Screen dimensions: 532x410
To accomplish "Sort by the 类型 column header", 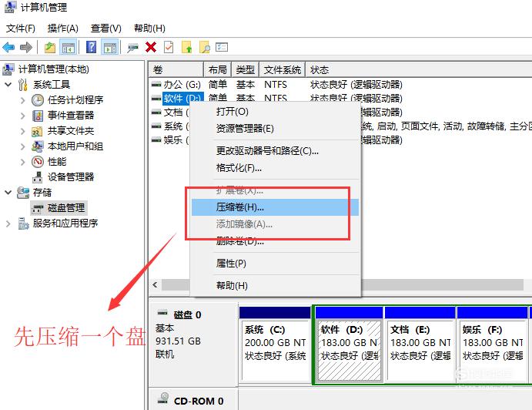I will point(246,69).
